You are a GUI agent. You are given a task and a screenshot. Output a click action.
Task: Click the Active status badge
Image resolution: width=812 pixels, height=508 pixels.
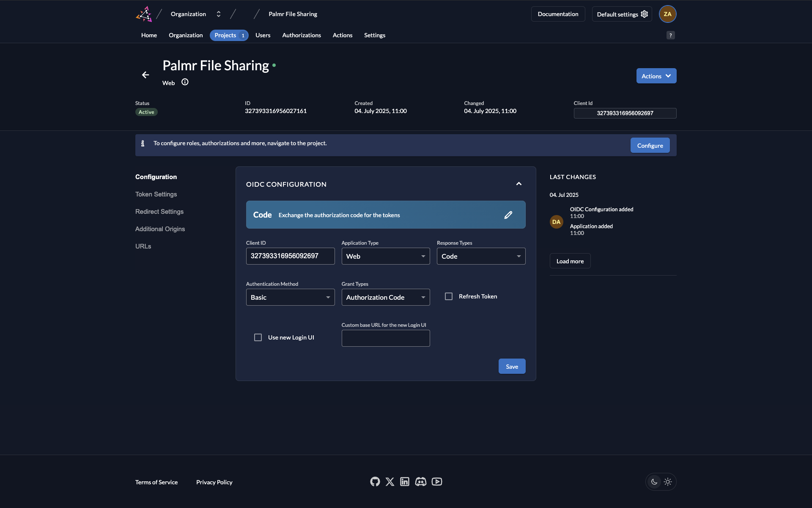tap(146, 112)
